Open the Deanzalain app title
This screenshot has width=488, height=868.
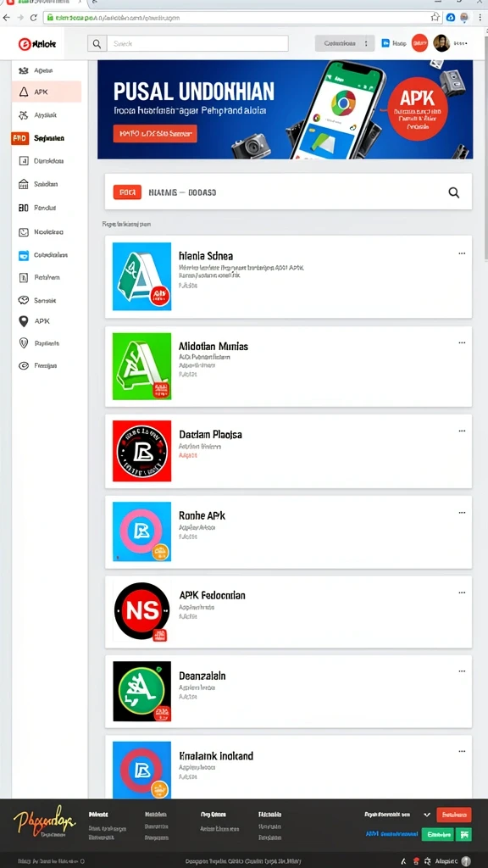(x=202, y=676)
